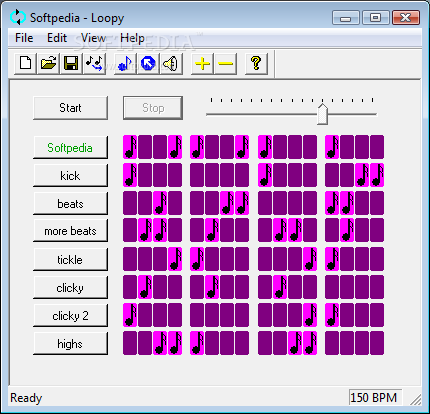Toggle step 5 in the clicky 2 row
430x414 pixels.
point(197,315)
